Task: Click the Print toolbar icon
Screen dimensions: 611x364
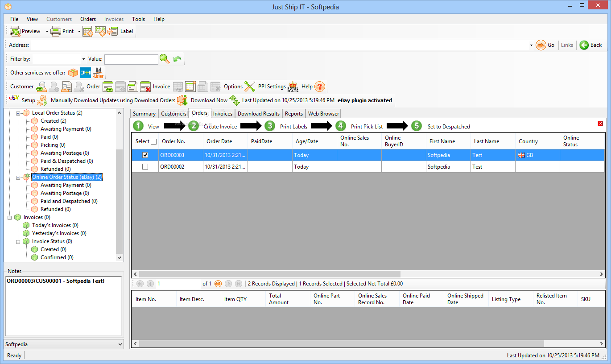Action: (56, 31)
